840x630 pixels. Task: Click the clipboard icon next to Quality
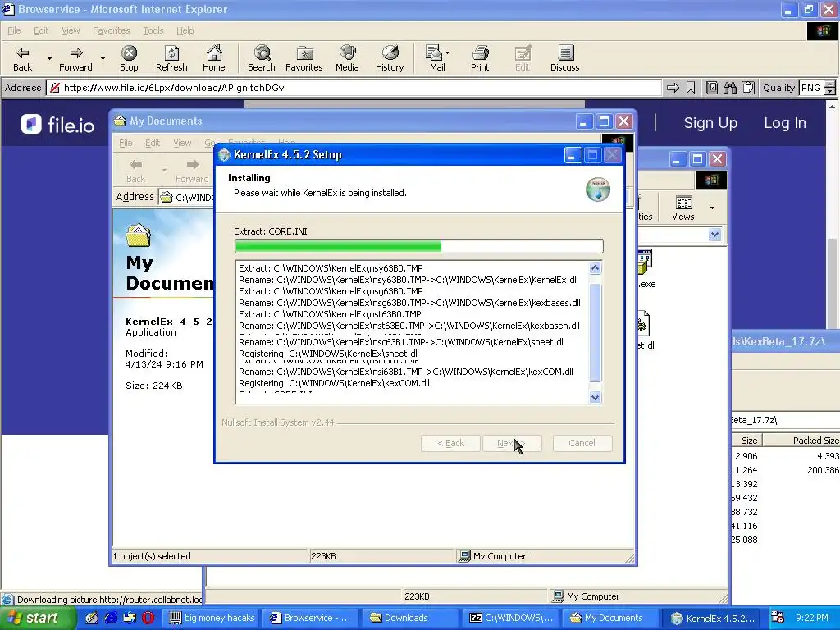pos(748,88)
